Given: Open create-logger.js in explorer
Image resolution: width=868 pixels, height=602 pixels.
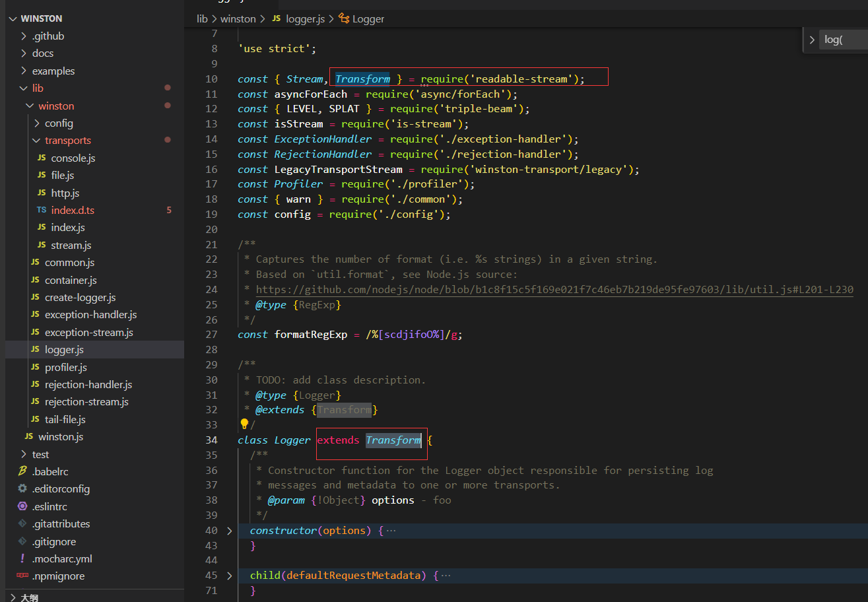Looking at the screenshot, I should (x=80, y=297).
